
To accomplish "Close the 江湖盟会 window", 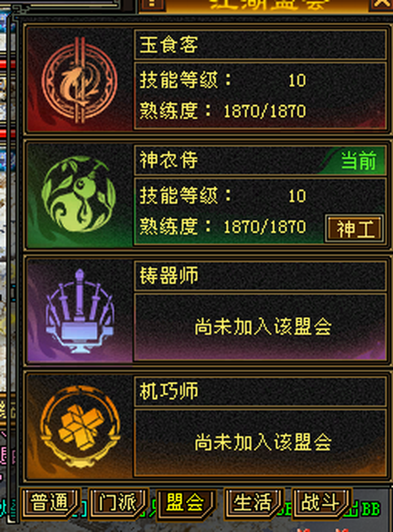I will pyautogui.click(x=381, y=4).
